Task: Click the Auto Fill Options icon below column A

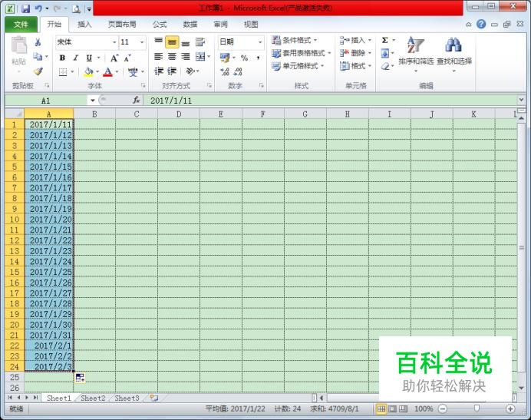Action: point(80,378)
